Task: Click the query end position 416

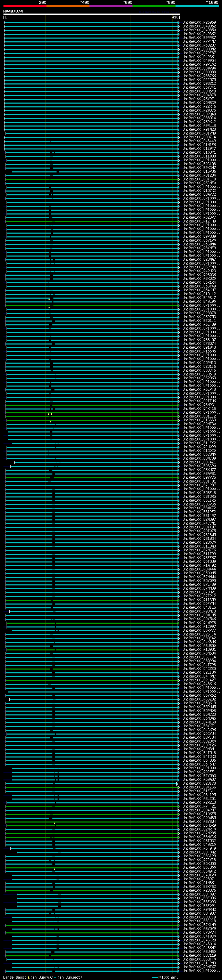Action: [x=175, y=17]
